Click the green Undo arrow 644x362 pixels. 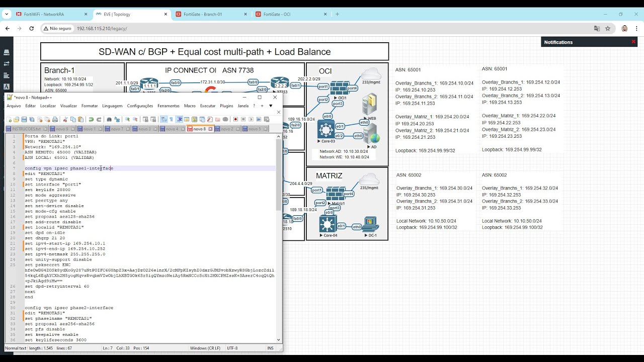click(x=91, y=120)
